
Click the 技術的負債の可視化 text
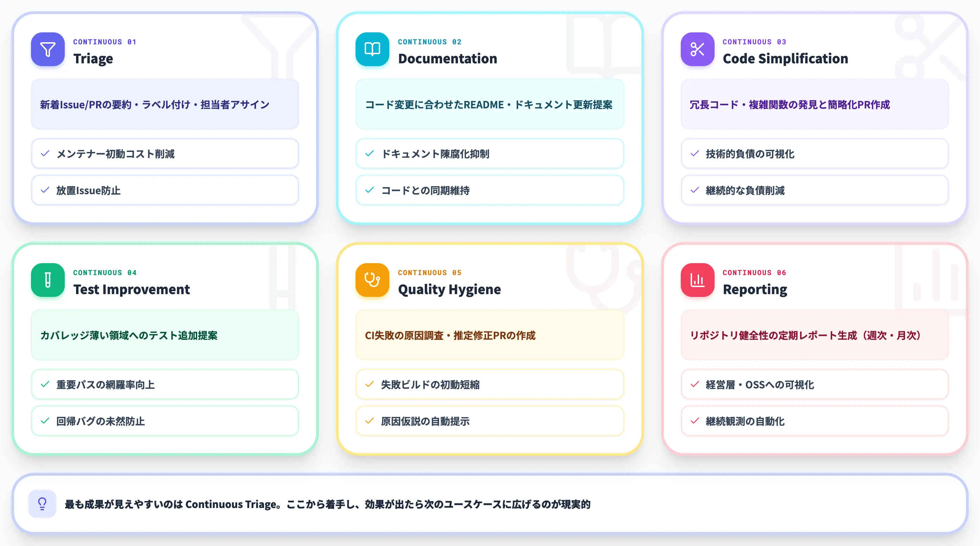coord(750,154)
